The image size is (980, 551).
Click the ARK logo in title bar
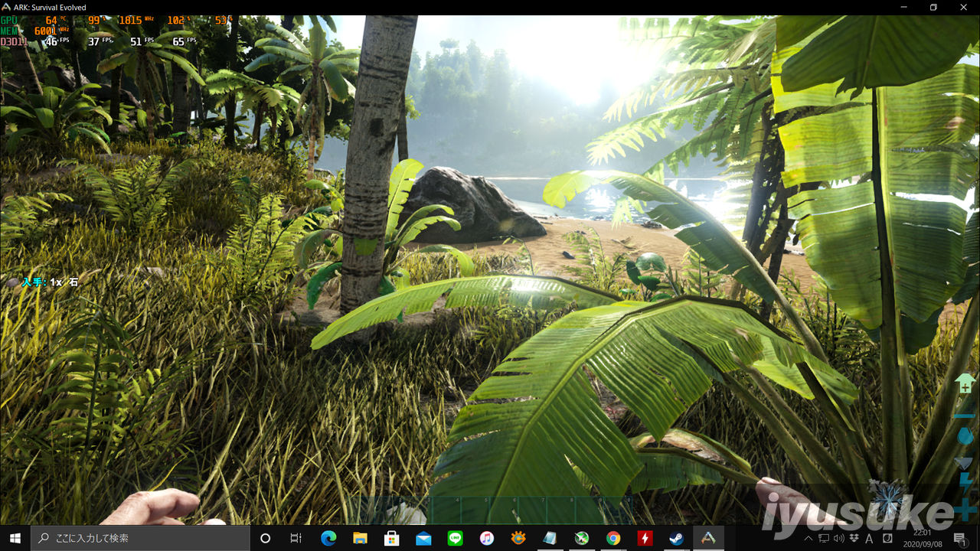click(x=6, y=8)
